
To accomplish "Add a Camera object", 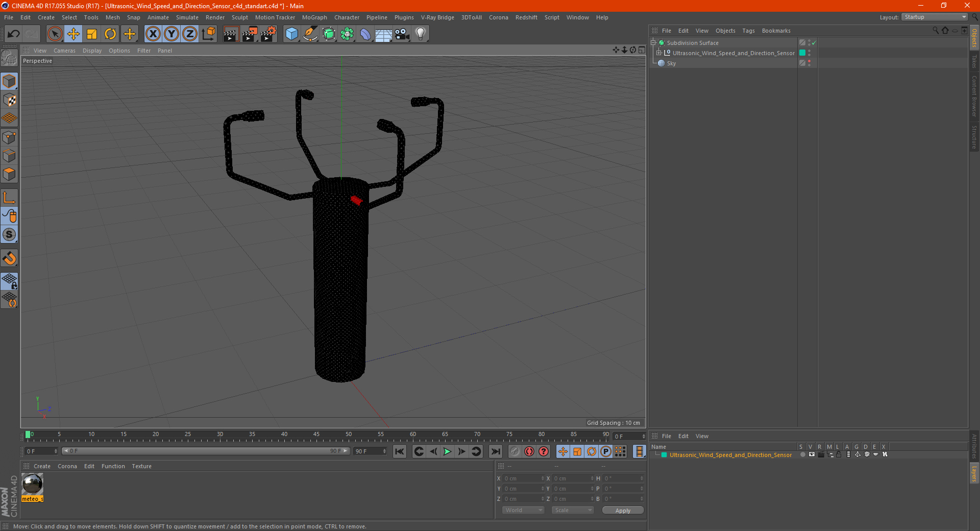I will pos(402,34).
